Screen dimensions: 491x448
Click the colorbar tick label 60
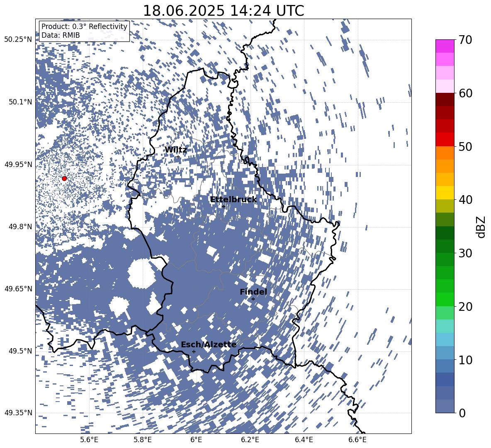point(465,93)
